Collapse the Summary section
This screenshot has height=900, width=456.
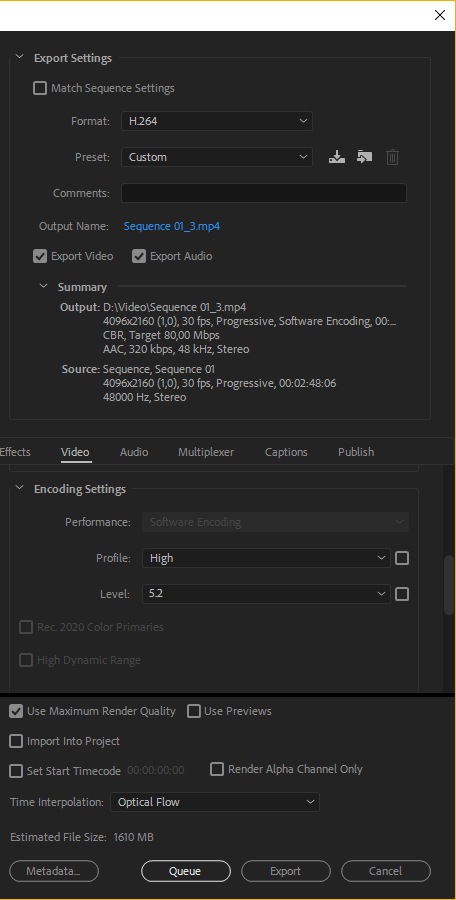44,286
